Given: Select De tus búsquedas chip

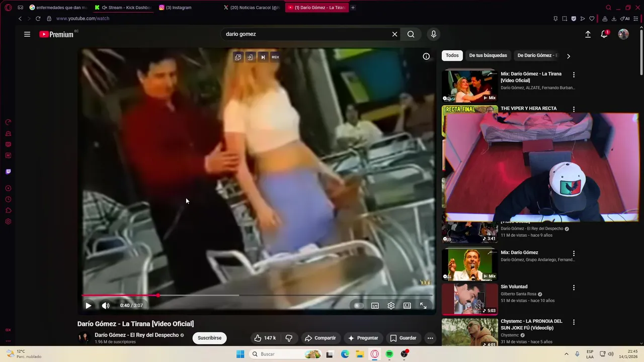Looking at the screenshot, I should pyautogui.click(x=488, y=55).
